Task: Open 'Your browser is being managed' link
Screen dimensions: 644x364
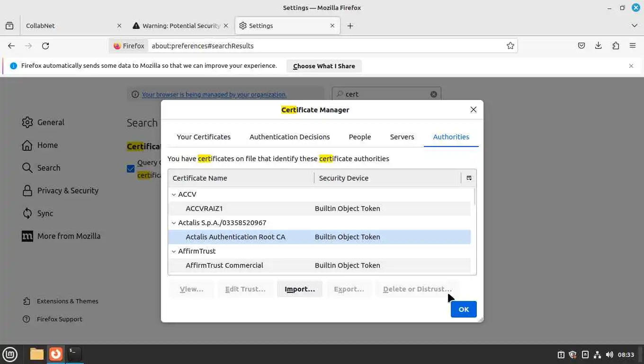Action: [x=214, y=94]
